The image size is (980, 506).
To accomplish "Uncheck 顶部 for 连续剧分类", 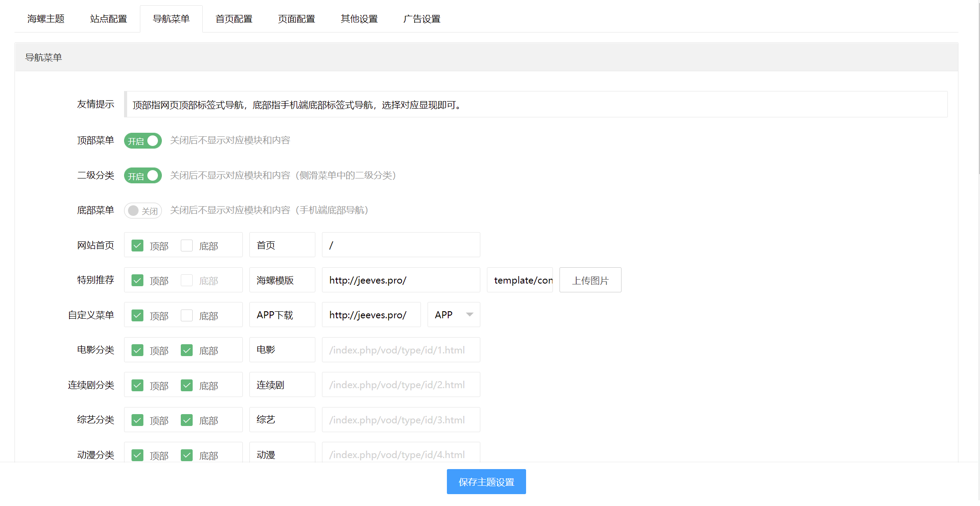I will [x=137, y=385].
